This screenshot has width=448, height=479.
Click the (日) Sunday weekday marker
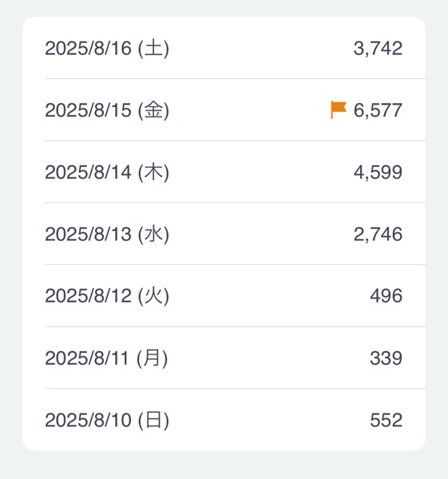tap(153, 421)
